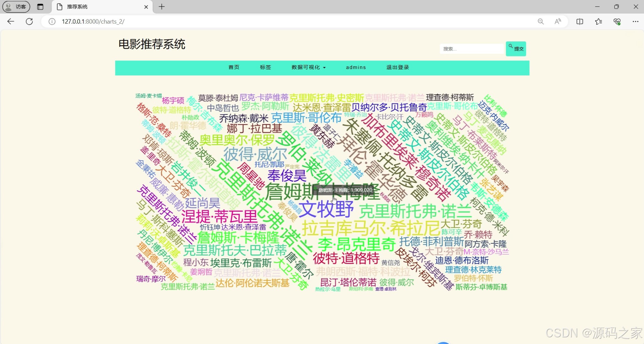Open browser essentials heart icon

click(617, 21)
